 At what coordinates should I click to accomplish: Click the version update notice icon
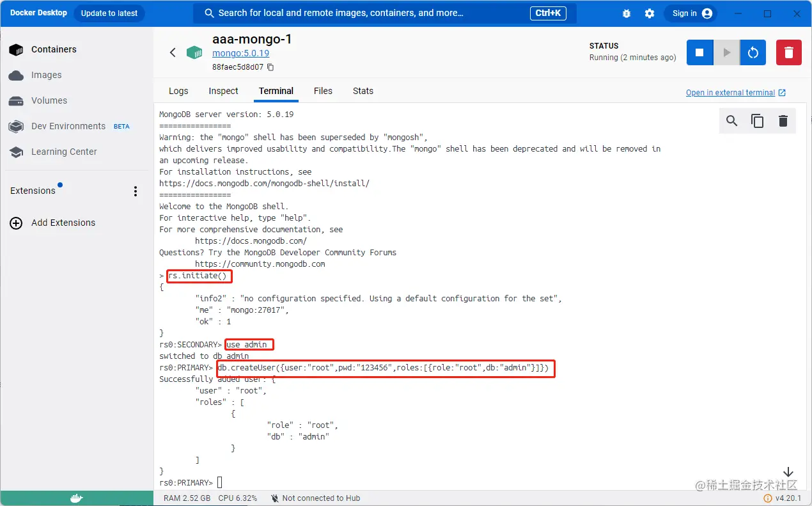tap(768, 498)
